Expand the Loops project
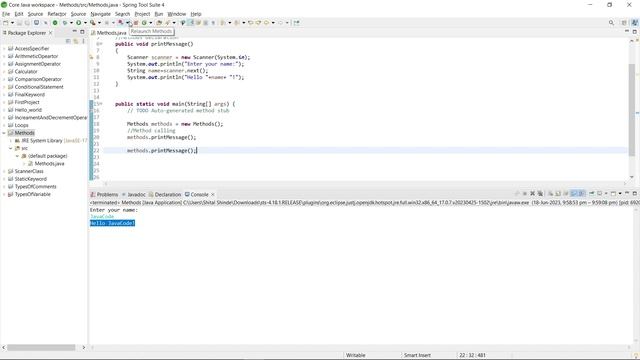 [4, 125]
